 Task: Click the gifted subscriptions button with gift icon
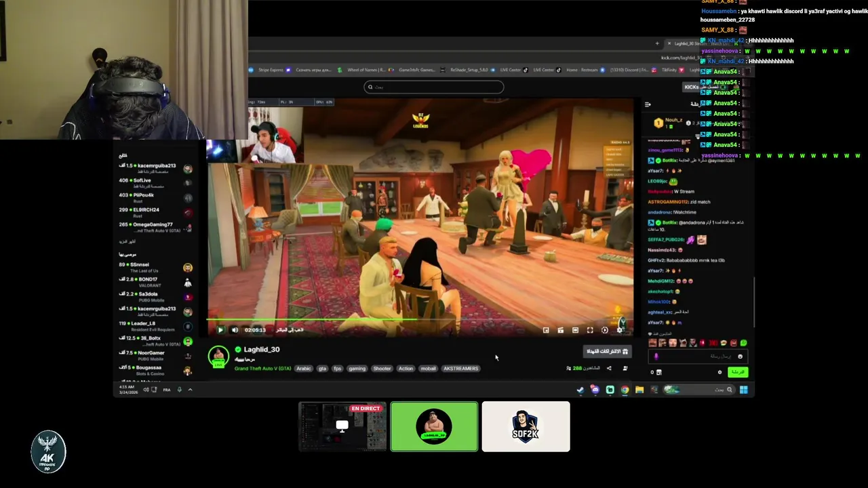click(607, 351)
